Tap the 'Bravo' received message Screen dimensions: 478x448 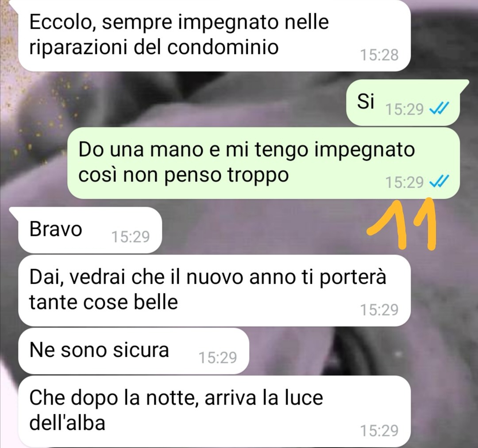tap(89, 230)
